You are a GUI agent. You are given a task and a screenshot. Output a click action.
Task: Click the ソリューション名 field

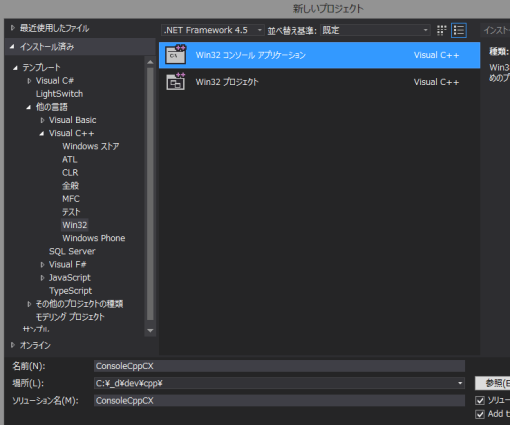279,400
